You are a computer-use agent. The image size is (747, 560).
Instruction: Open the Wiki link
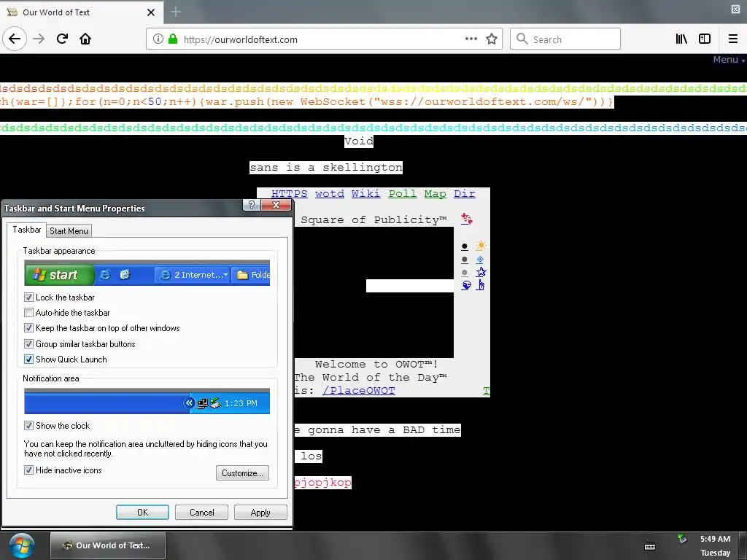[x=365, y=194]
